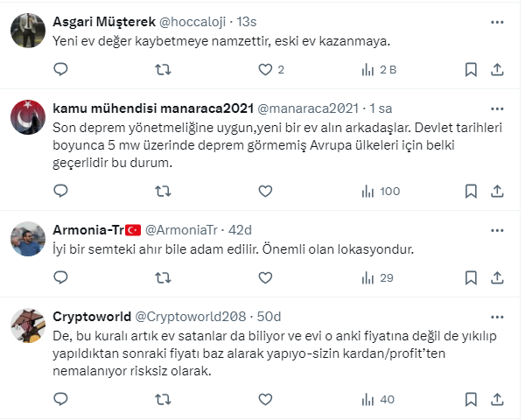Share Asgari Müşterek's tweet
Screen dimensions: 532x420
click(x=497, y=69)
